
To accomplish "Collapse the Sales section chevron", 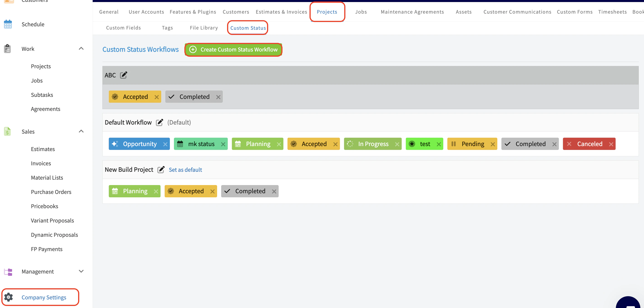I will [x=81, y=131].
